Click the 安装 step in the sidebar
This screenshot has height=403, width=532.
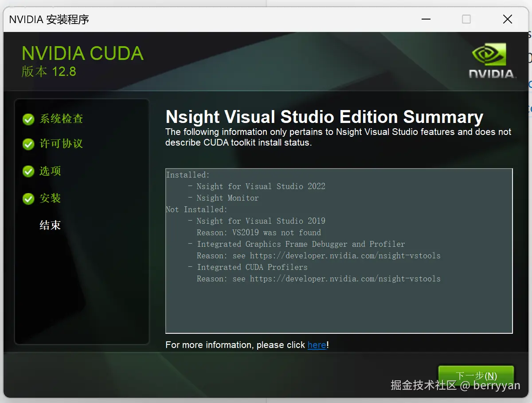click(x=49, y=198)
